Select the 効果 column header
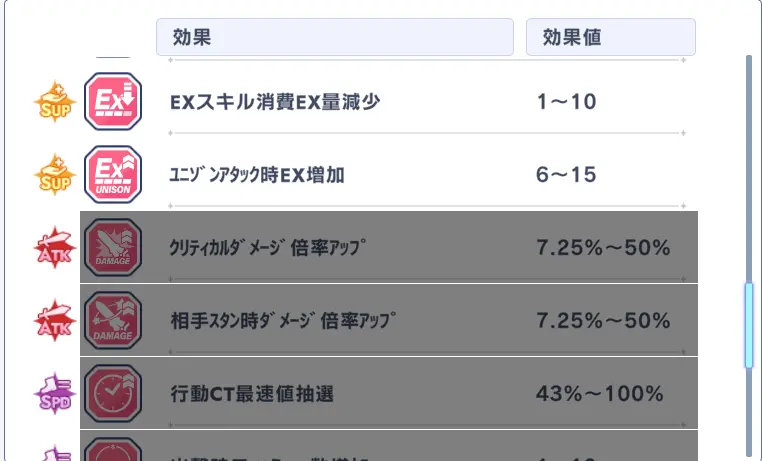 [x=335, y=37]
